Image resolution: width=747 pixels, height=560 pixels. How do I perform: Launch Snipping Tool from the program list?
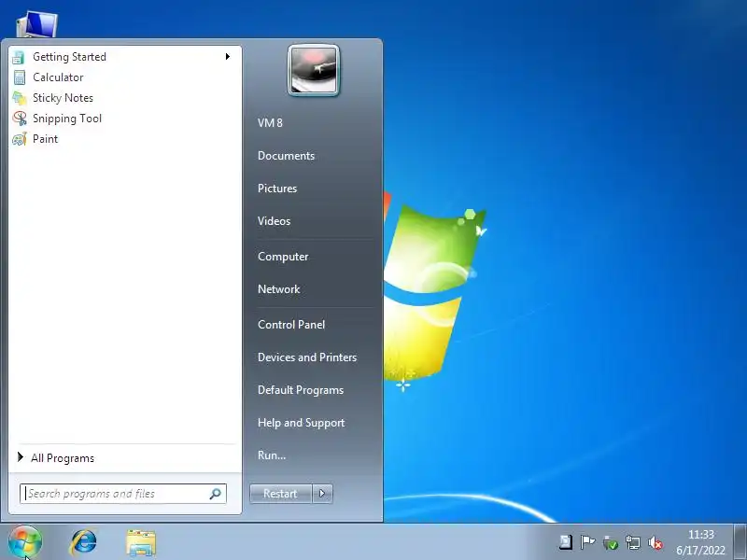click(67, 119)
